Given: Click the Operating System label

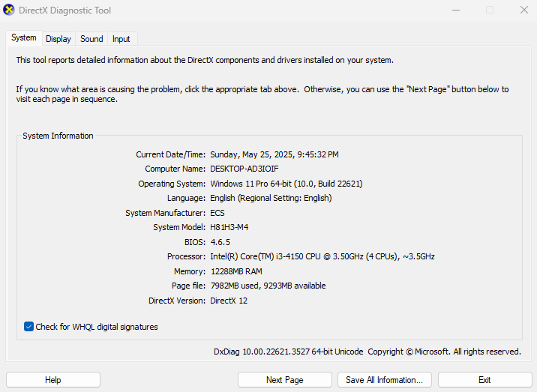Looking at the screenshot, I should coord(172,184).
